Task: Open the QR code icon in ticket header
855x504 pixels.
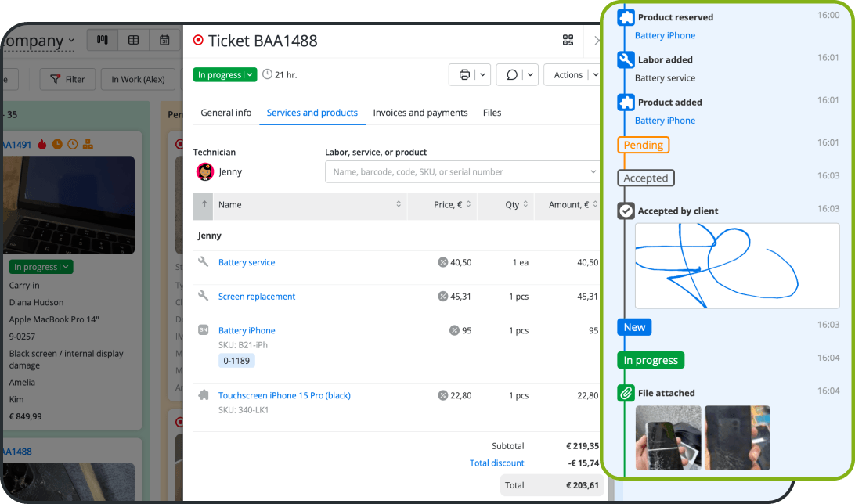Action: [568, 40]
